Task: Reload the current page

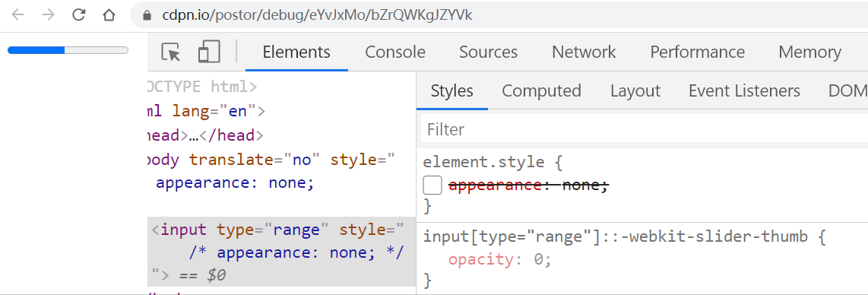Action: [x=78, y=15]
